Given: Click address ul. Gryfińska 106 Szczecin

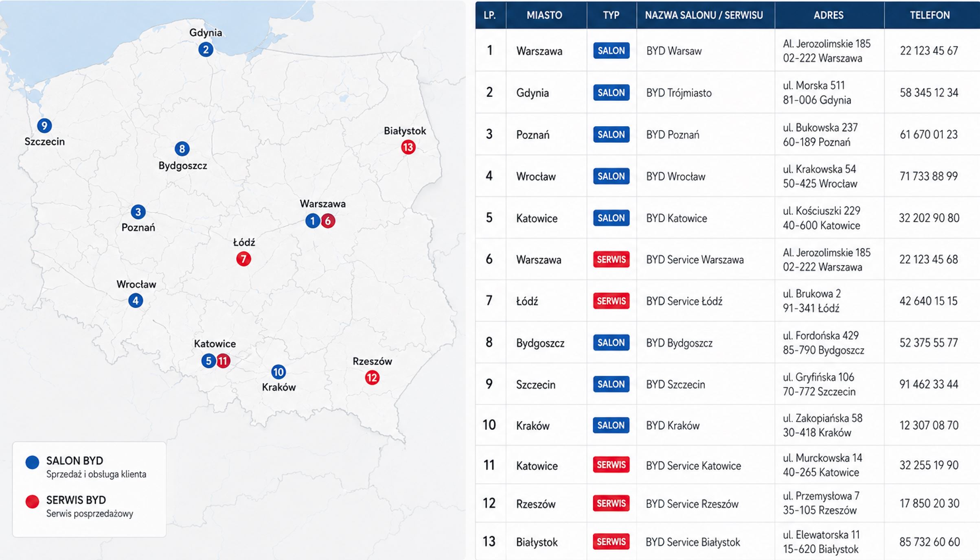Looking at the screenshot, I should (819, 384).
